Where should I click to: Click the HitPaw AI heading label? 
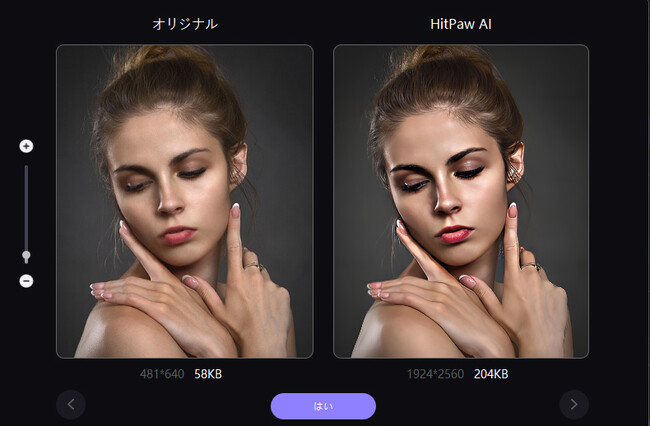click(461, 24)
